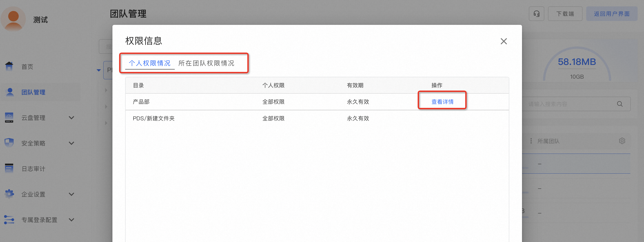Select the 个人权限情况 tab
Viewport: 644px width, 242px height.
[x=150, y=63]
